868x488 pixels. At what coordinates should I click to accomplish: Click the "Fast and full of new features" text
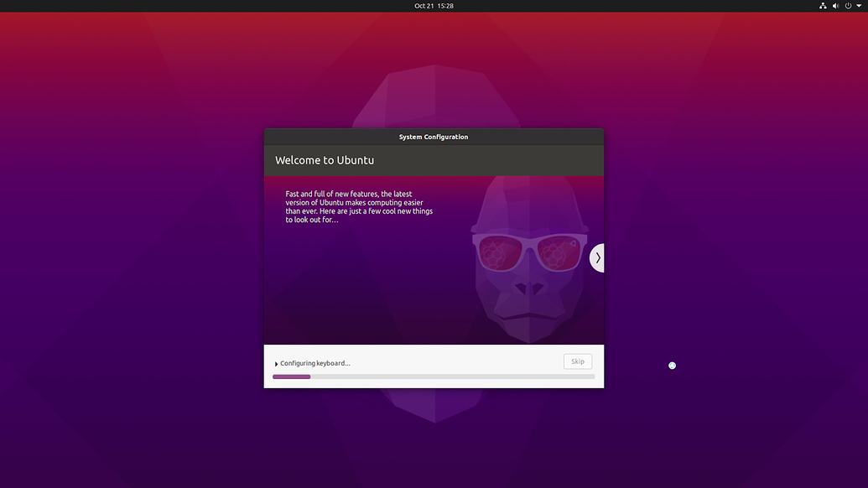click(359, 207)
